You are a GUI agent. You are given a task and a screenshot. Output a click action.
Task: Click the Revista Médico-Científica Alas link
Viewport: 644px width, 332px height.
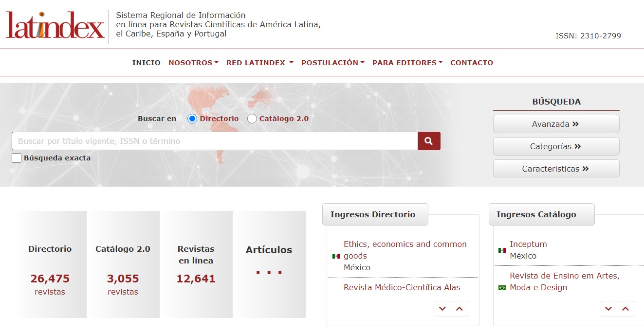(402, 287)
